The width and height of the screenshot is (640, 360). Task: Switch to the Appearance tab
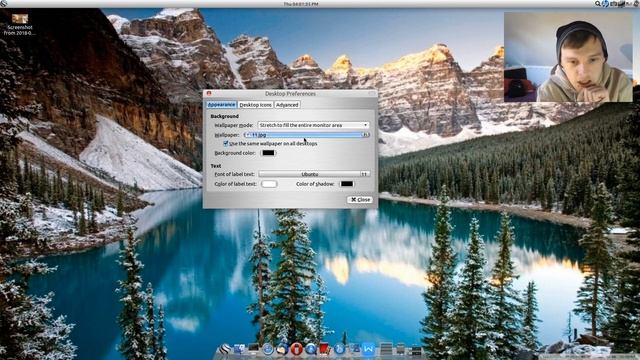point(221,105)
